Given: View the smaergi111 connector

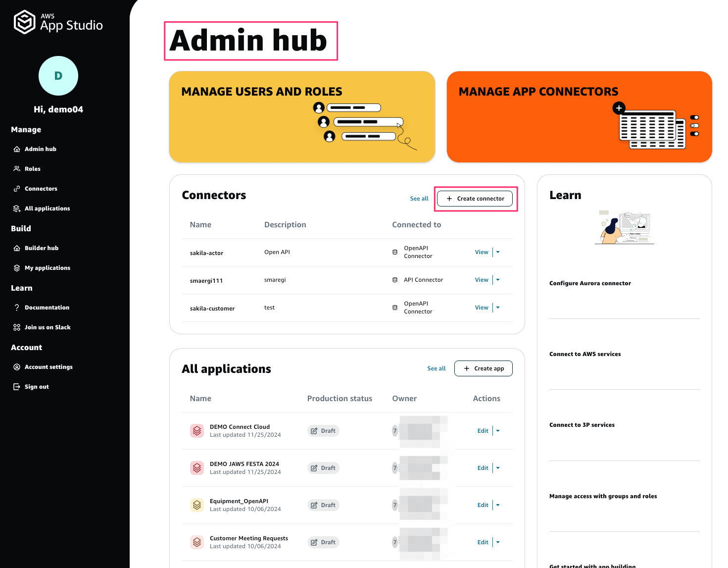Looking at the screenshot, I should (482, 280).
